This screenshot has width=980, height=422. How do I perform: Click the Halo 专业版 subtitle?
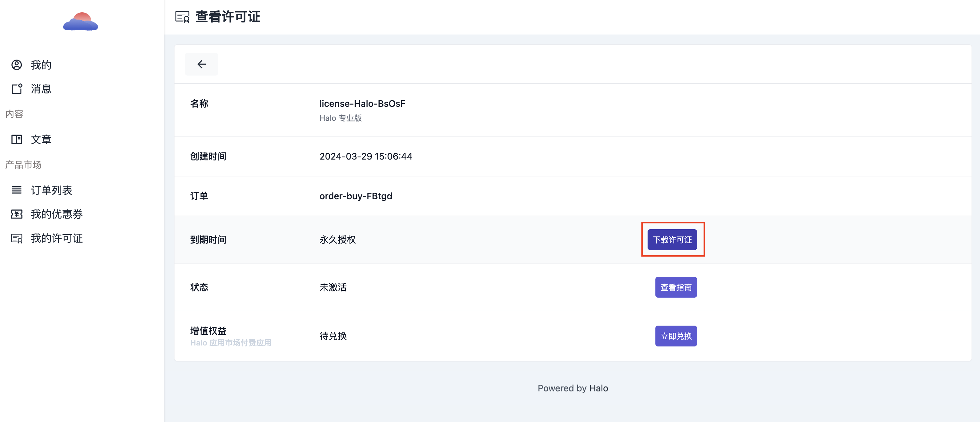pyautogui.click(x=341, y=118)
